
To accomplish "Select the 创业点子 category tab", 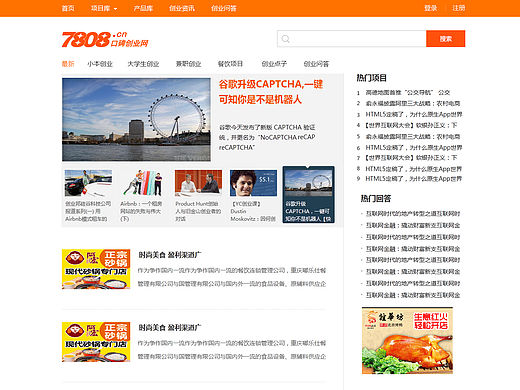I will click(274, 64).
